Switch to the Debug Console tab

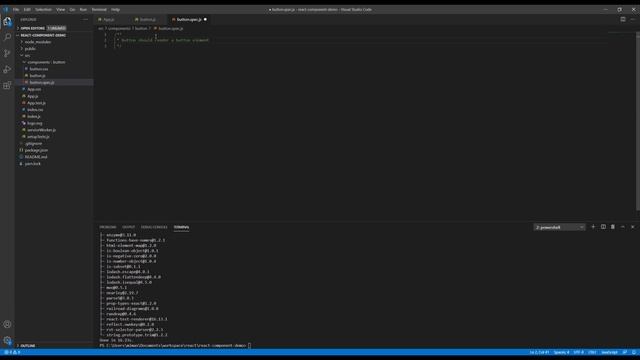point(154,227)
